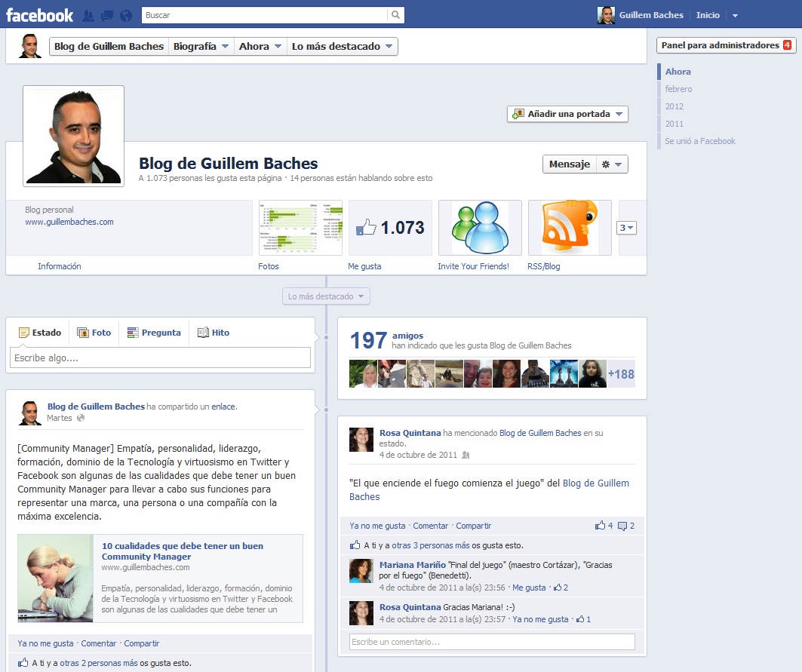Click Rosa Quintana's post avatar
802x672 pixels.
[361, 440]
